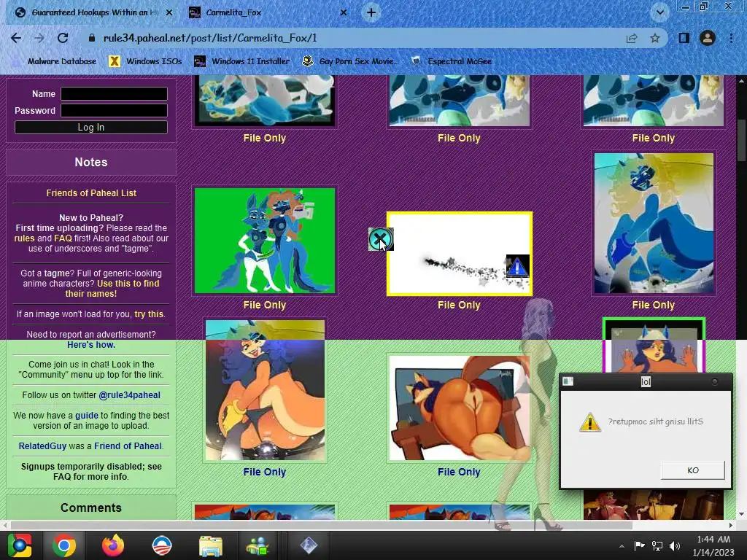Viewport: 747px width, 560px height.
Task: Open the Chrome profile menu
Action: tap(708, 38)
